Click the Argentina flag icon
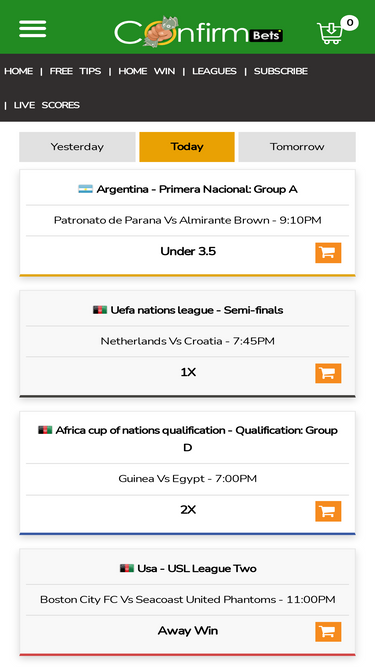375x667 pixels. (x=85, y=189)
